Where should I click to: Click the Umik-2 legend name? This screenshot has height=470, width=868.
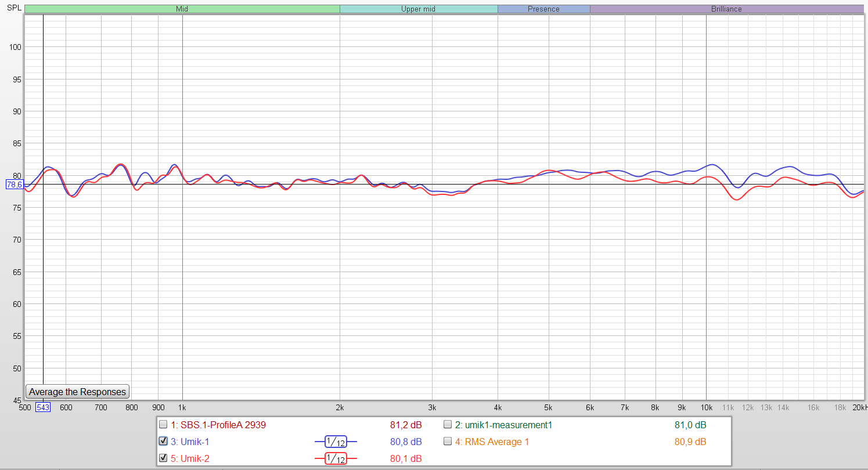(x=190, y=458)
